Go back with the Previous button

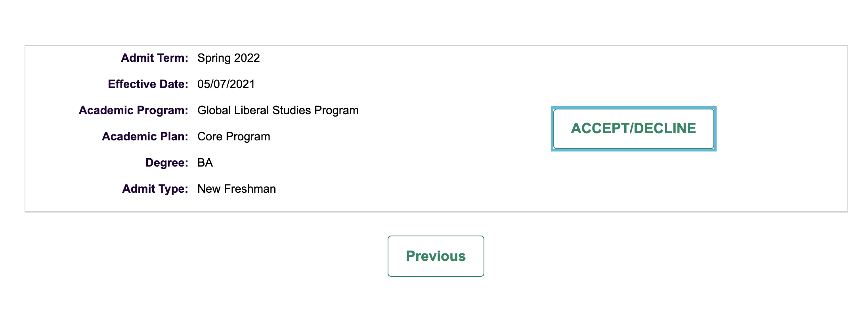point(436,256)
